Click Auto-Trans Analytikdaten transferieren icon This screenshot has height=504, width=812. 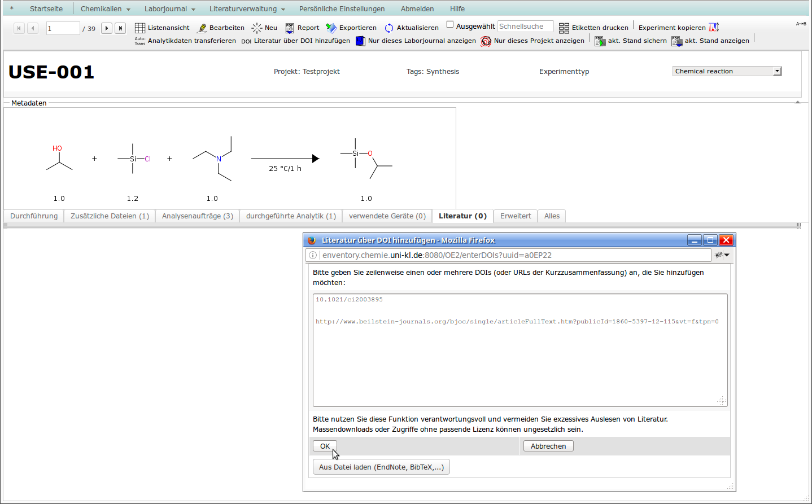140,41
